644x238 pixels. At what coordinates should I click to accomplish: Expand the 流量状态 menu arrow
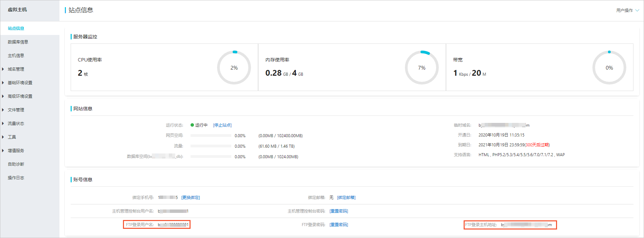point(3,124)
